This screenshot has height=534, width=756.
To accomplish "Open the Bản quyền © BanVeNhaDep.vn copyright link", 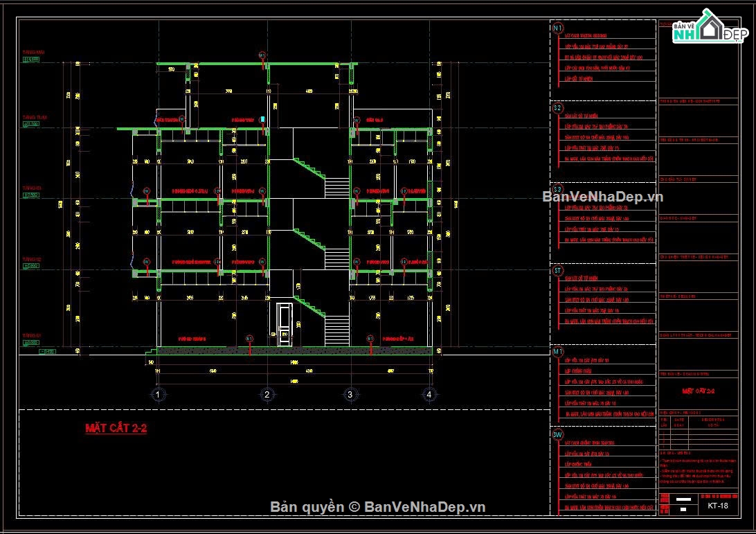I will (378, 506).
